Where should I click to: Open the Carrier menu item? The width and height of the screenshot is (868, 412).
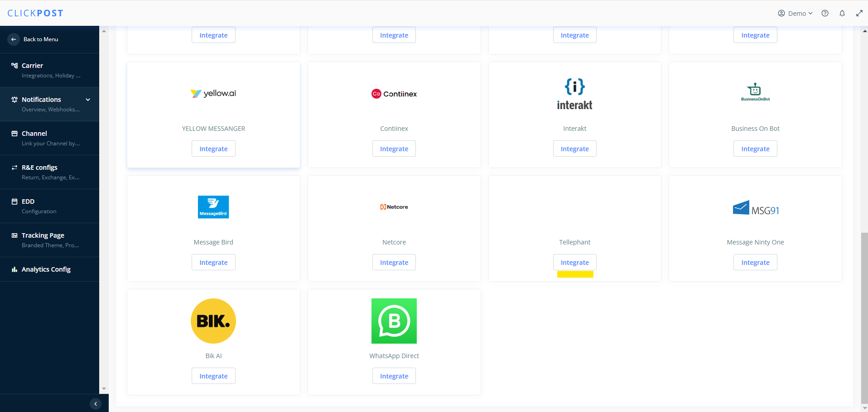click(x=49, y=70)
